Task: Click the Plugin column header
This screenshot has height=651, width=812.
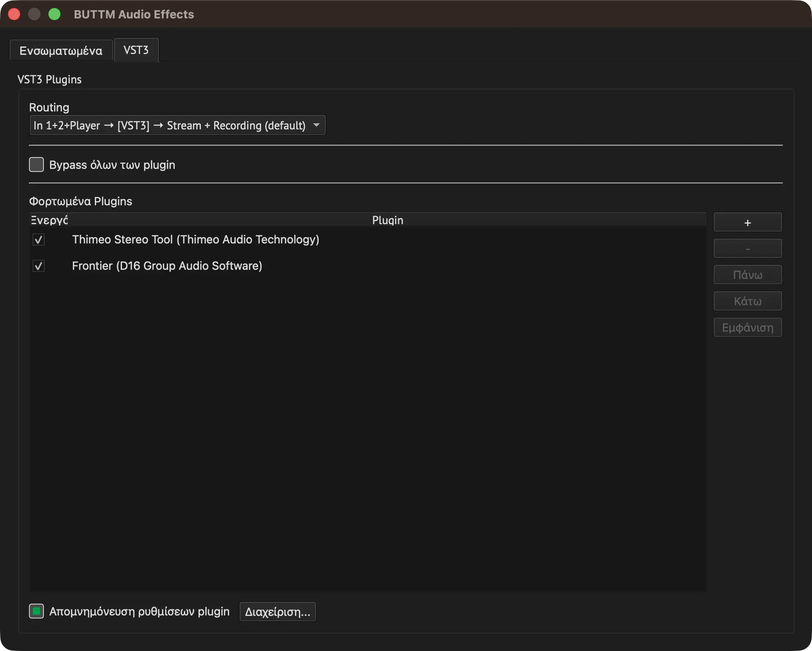Action: 387,220
